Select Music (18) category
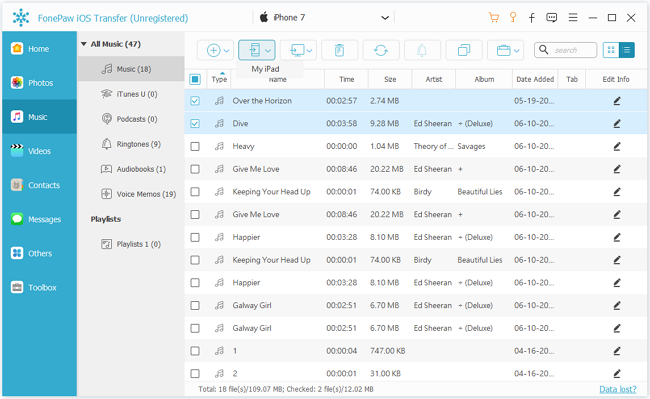This screenshot has width=650, height=399. pos(131,69)
